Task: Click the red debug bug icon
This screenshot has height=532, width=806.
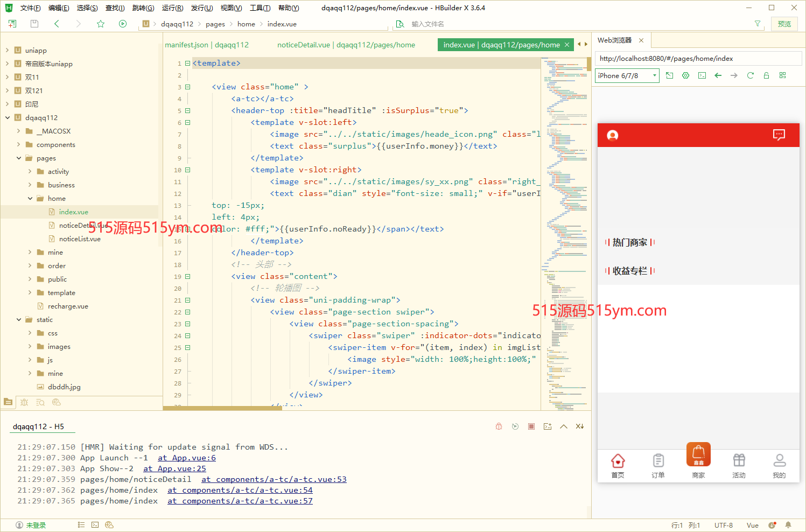Action: [499, 426]
